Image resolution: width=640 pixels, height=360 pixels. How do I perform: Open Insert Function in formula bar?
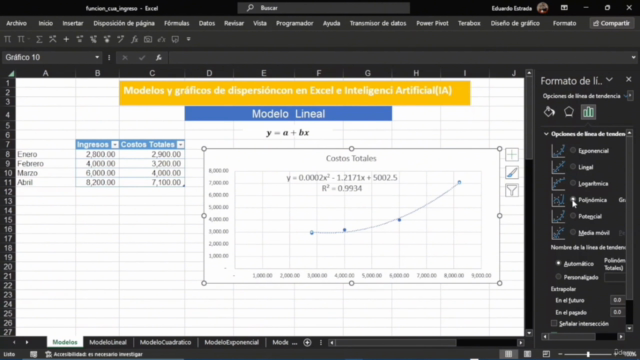[159, 58]
